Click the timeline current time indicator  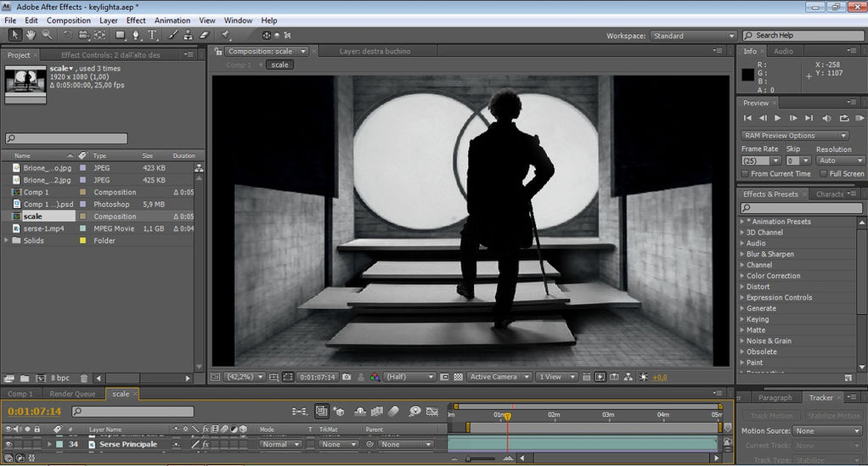508,416
